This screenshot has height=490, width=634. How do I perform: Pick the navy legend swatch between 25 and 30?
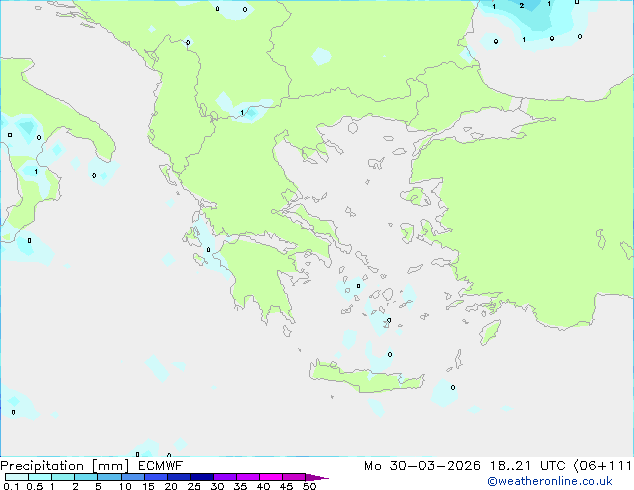click(x=201, y=477)
